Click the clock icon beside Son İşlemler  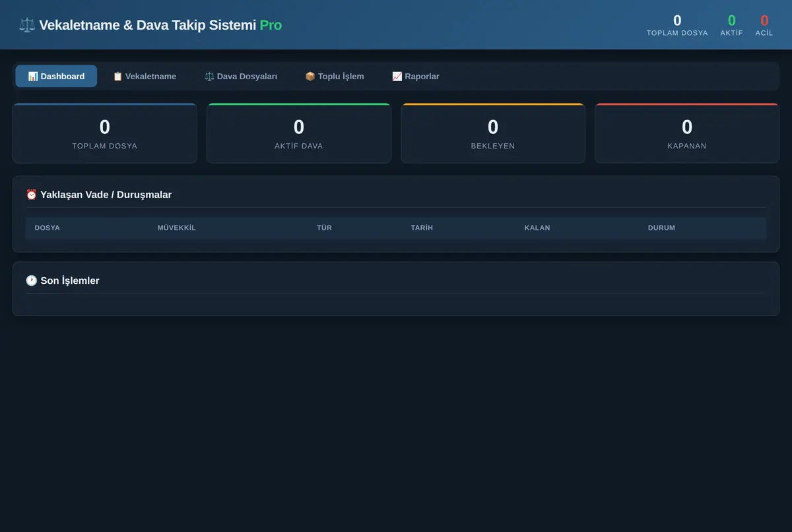[32, 281]
